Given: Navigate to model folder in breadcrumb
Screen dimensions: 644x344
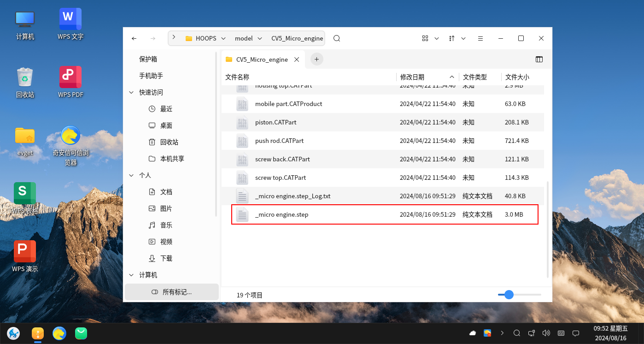Looking at the screenshot, I should pos(244,38).
